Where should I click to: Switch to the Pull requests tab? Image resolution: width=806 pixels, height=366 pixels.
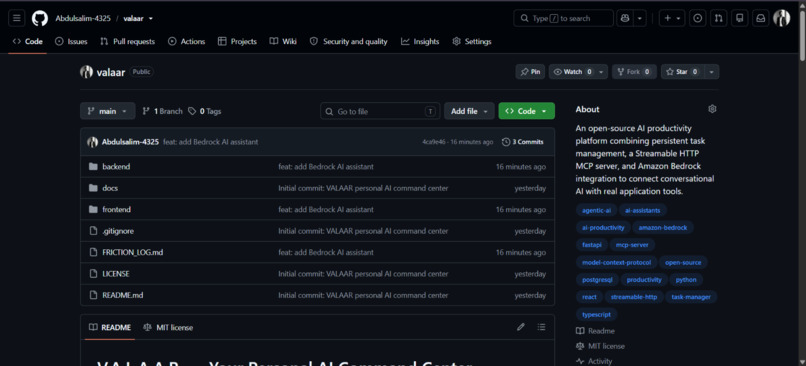[127, 42]
